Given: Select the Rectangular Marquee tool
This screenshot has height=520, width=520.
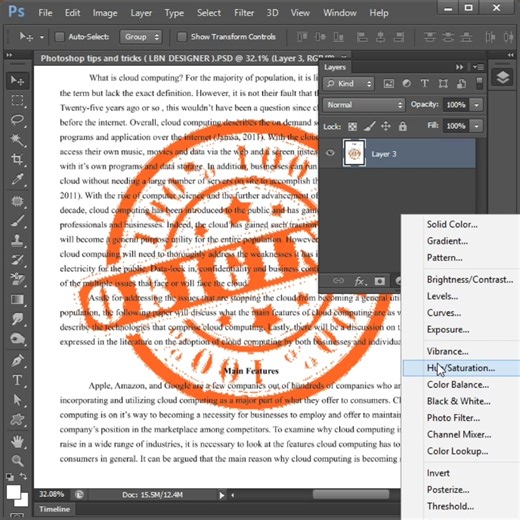Looking at the screenshot, I should point(17,100).
